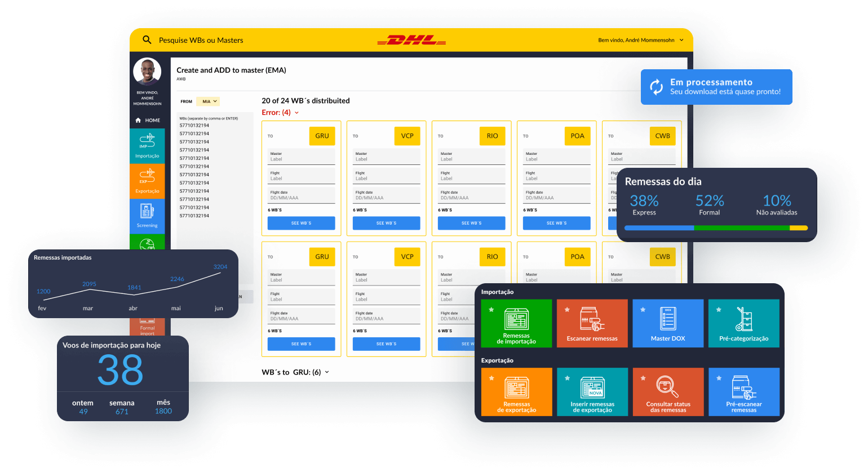Click chart point 3204 for jun

coord(220,267)
